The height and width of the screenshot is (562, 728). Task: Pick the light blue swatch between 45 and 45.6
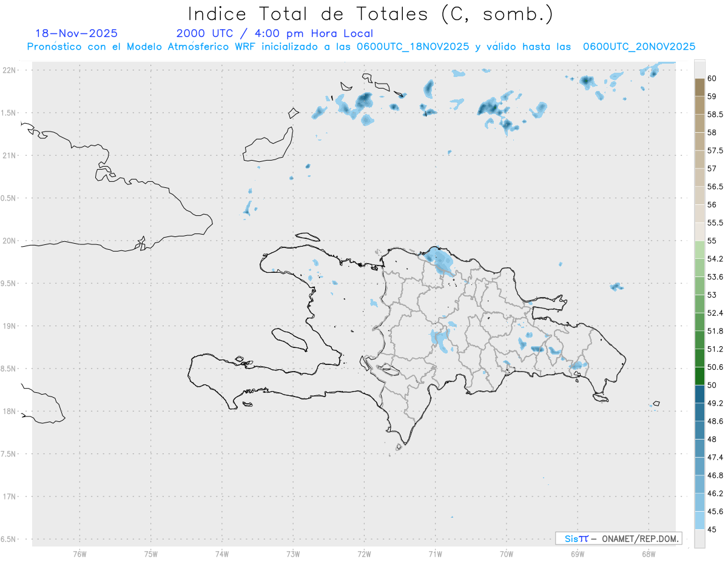(x=699, y=520)
